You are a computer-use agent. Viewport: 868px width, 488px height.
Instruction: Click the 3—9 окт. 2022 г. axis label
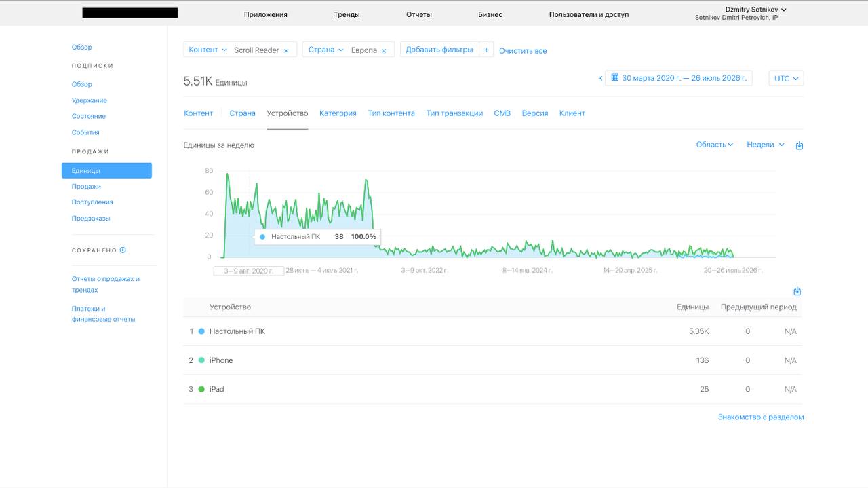[x=425, y=270]
